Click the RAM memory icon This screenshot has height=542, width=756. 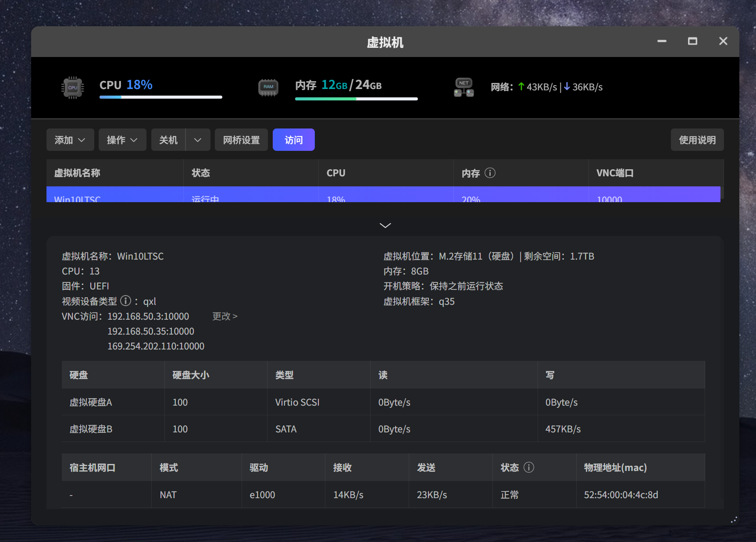[268, 87]
